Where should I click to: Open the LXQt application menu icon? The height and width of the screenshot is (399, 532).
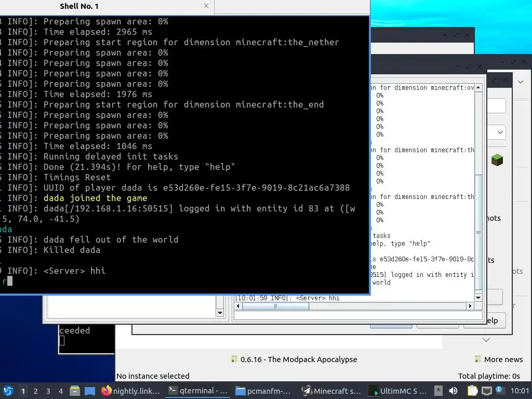[x=8, y=391]
